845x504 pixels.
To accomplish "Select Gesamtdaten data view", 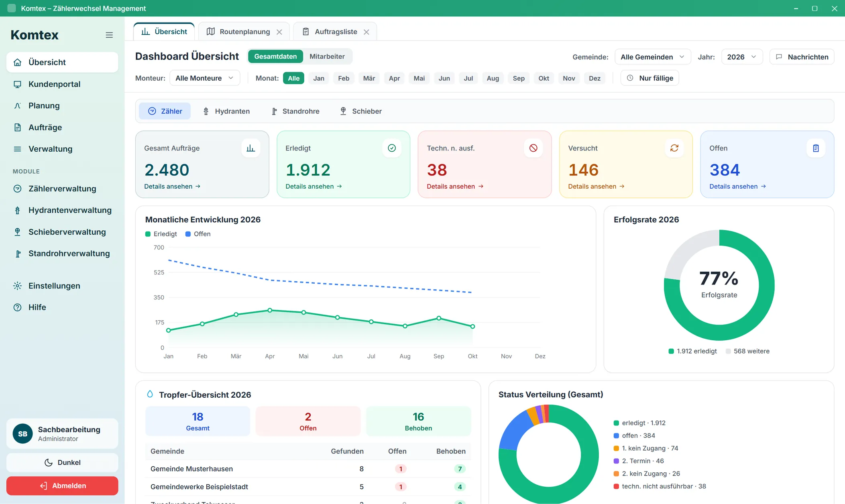I will pos(275,57).
